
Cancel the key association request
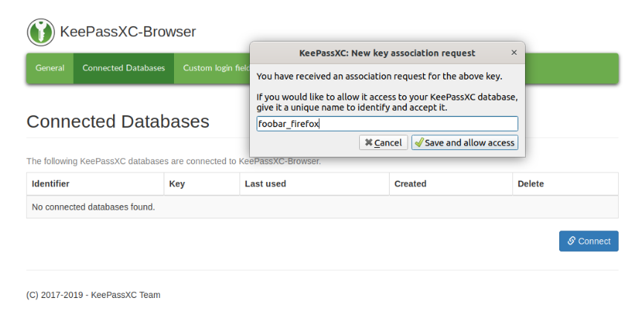(383, 143)
